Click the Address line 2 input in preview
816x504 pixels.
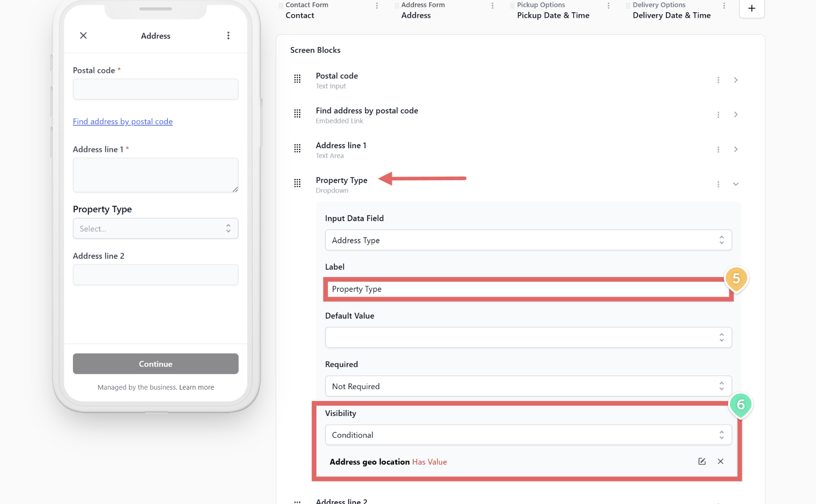156,275
